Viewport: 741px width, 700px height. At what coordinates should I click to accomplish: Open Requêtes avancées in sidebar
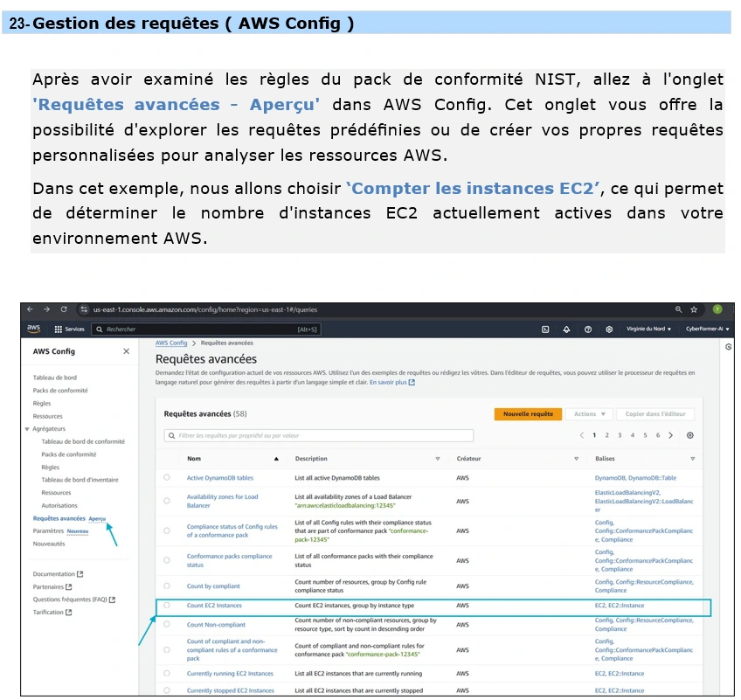pos(59,518)
